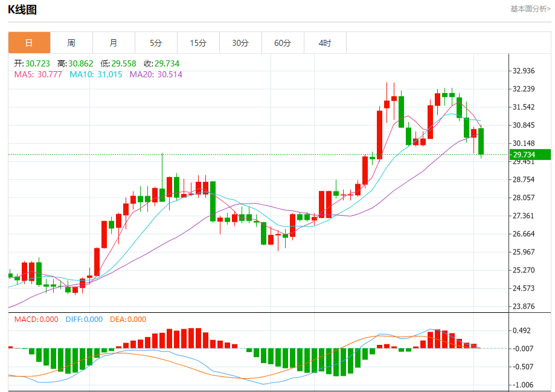Click the 25.270 price axis label
The width and height of the screenshot is (555, 392).
coord(524,270)
